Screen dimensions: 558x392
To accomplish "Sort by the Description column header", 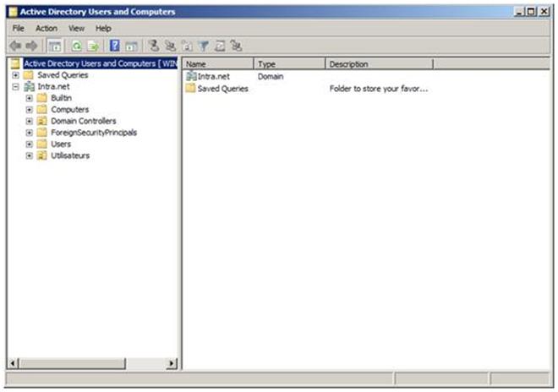I will coord(380,64).
